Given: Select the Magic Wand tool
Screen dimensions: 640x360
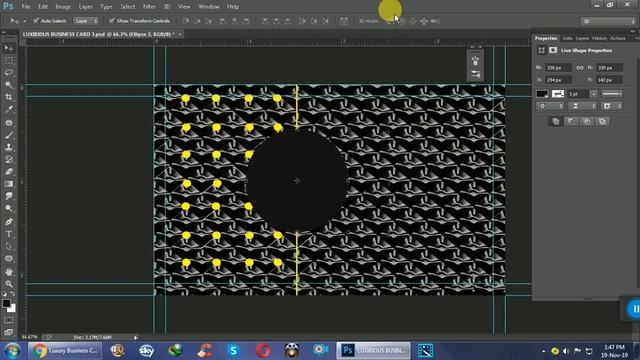Looking at the screenshot, I should click(x=9, y=85).
